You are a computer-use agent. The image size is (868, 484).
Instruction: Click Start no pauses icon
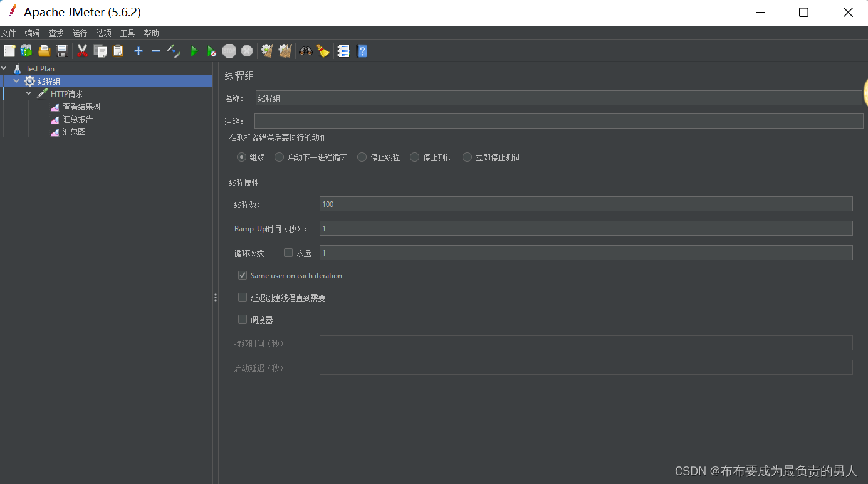pyautogui.click(x=212, y=51)
